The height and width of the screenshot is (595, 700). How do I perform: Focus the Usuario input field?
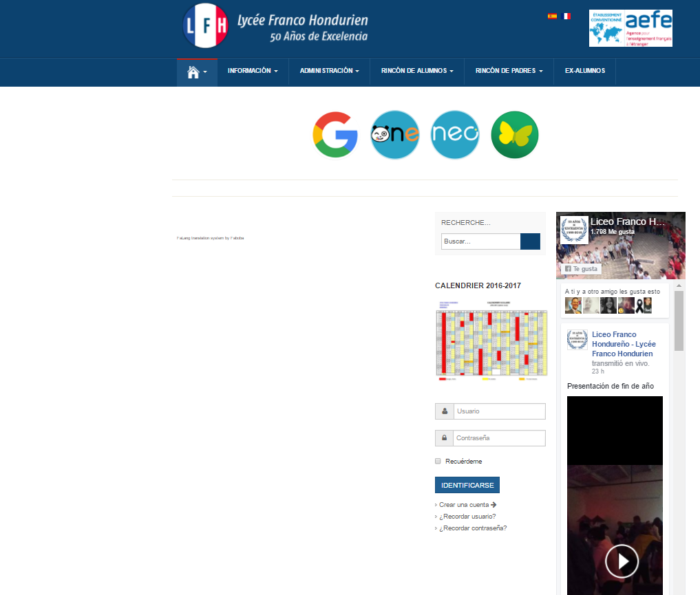(x=500, y=411)
